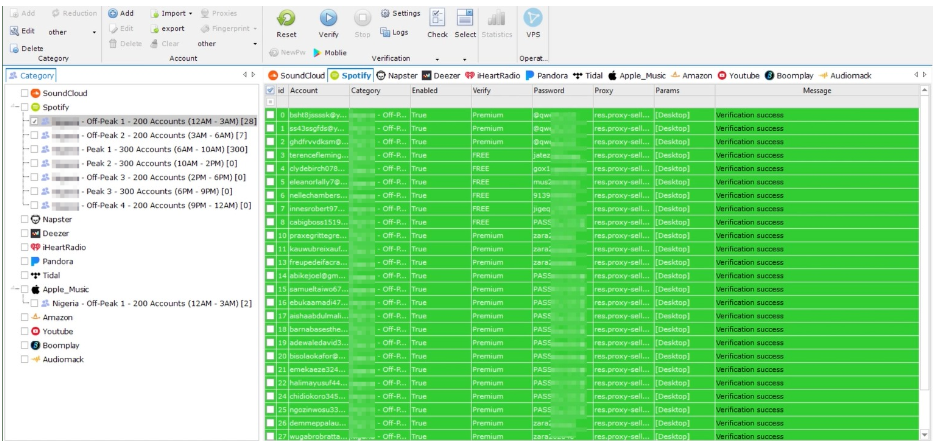Sort by the Proxy column header

[x=622, y=90]
